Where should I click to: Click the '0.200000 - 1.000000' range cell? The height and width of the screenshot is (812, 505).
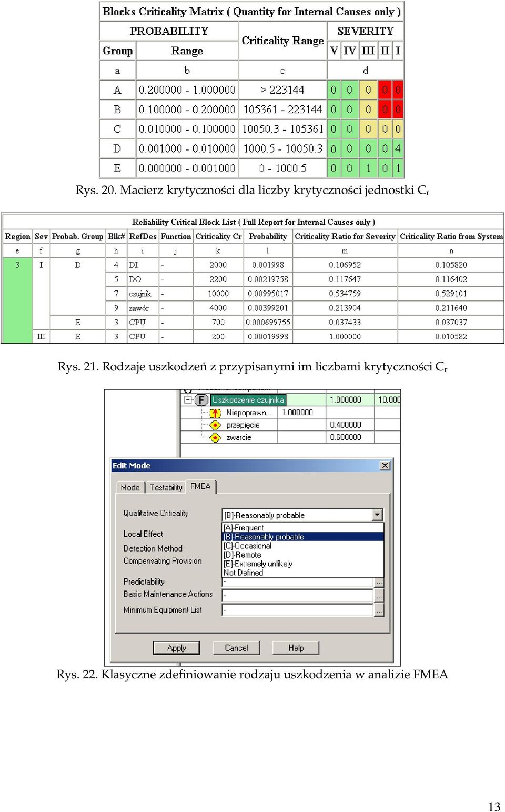pos(187,90)
